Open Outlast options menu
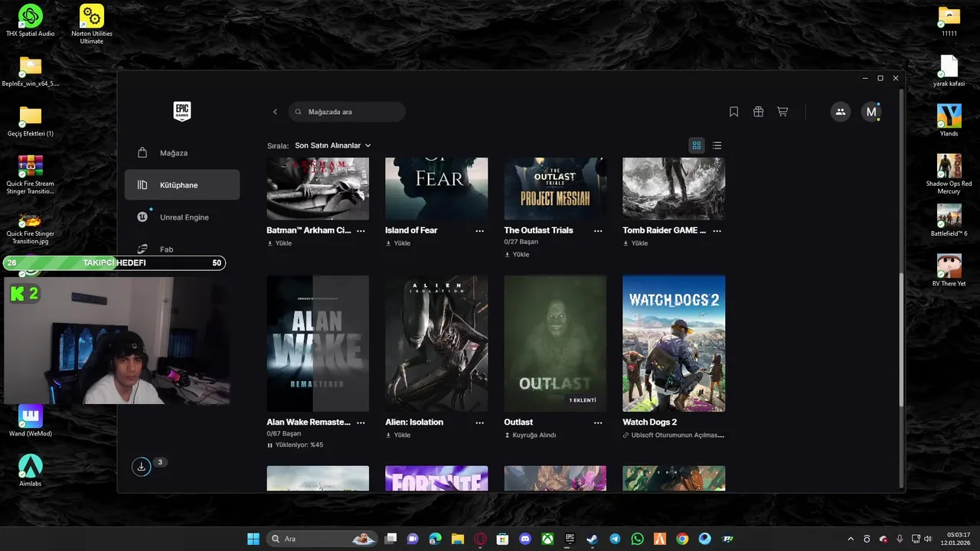This screenshot has width=980, height=551. point(598,422)
